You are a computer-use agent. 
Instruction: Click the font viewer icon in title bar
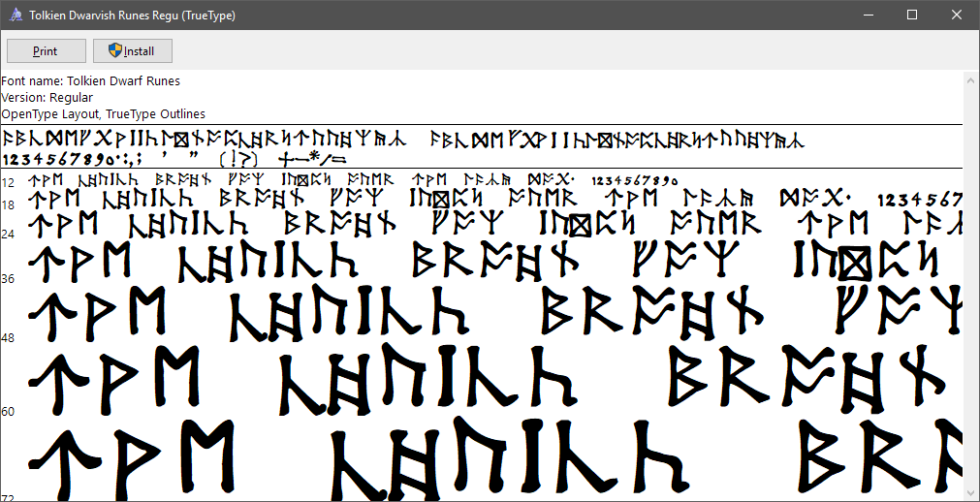point(16,15)
